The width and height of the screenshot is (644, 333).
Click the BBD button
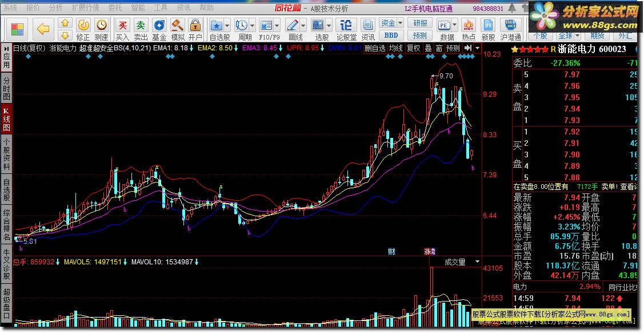coord(391,35)
